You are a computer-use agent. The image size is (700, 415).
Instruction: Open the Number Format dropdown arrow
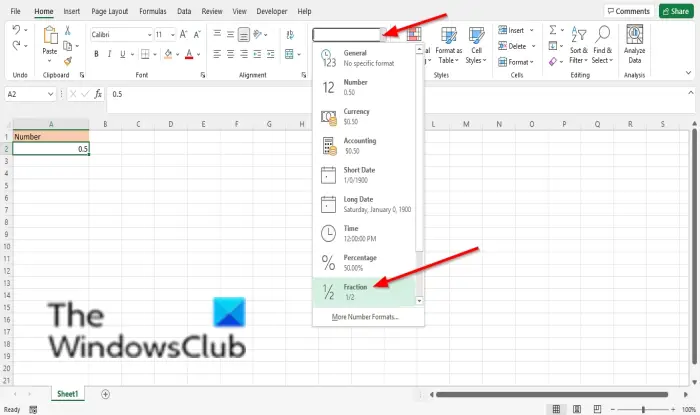[383, 35]
